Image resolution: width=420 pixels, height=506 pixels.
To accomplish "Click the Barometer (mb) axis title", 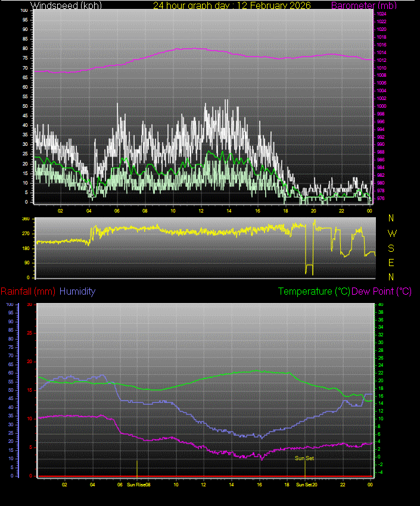I will (x=364, y=5).
